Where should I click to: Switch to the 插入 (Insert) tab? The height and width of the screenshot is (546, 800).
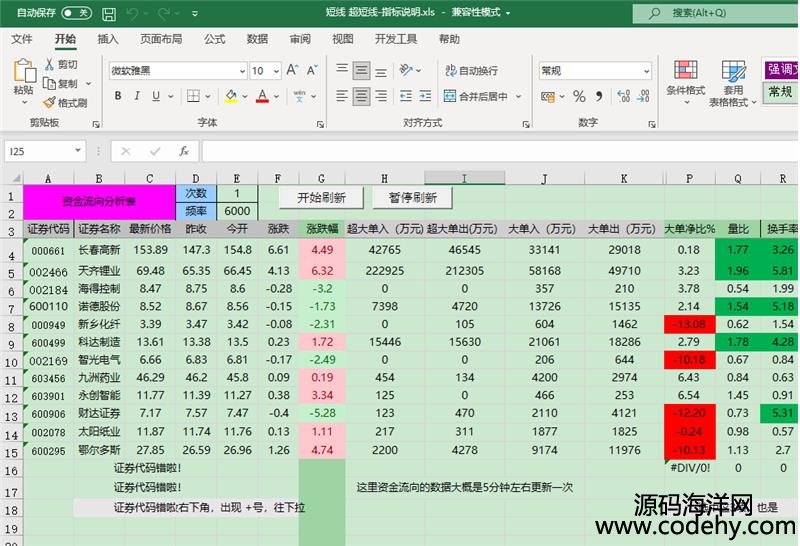108,39
